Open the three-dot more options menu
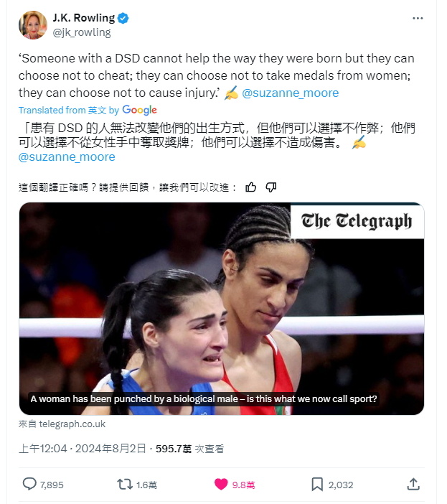Screen dimensions: 447x504 [x=418, y=19]
